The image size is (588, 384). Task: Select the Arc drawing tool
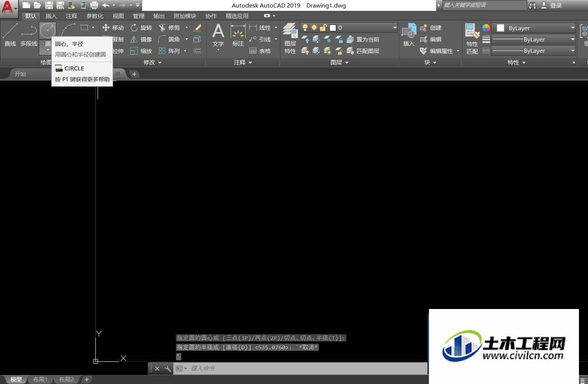pos(69,30)
